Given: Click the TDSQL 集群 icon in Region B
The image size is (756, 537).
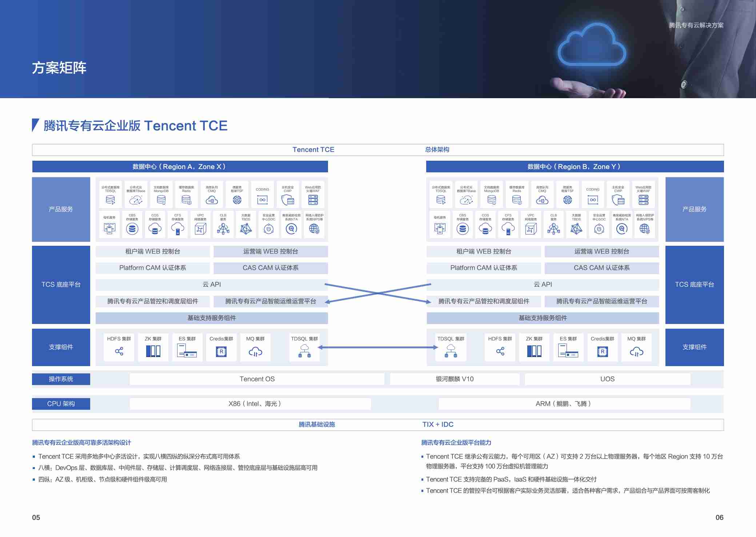Looking at the screenshot, I should tap(451, 351).
